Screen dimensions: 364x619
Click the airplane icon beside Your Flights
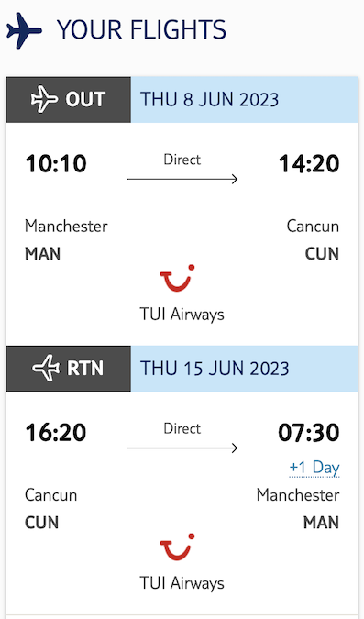coord(24,31)
